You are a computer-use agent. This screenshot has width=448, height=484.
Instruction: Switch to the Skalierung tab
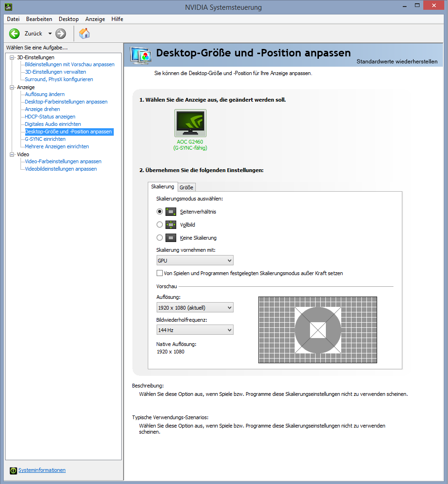point(163,187)
